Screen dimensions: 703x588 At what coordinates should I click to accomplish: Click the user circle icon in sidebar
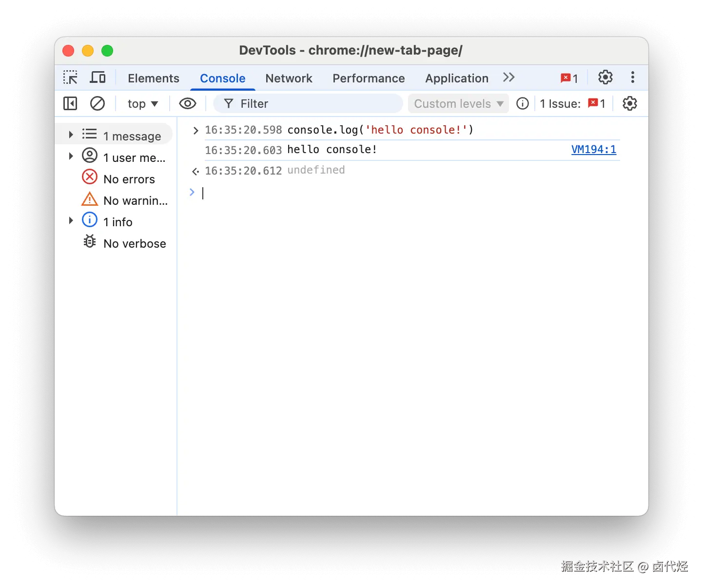pos(90,156)
